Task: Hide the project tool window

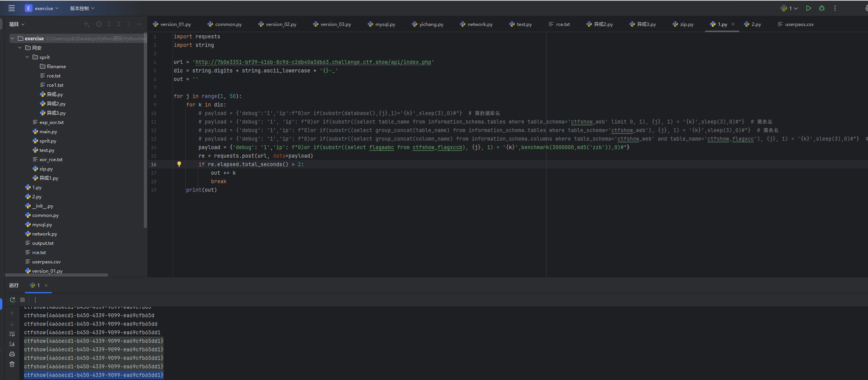Action: [139, 24]
